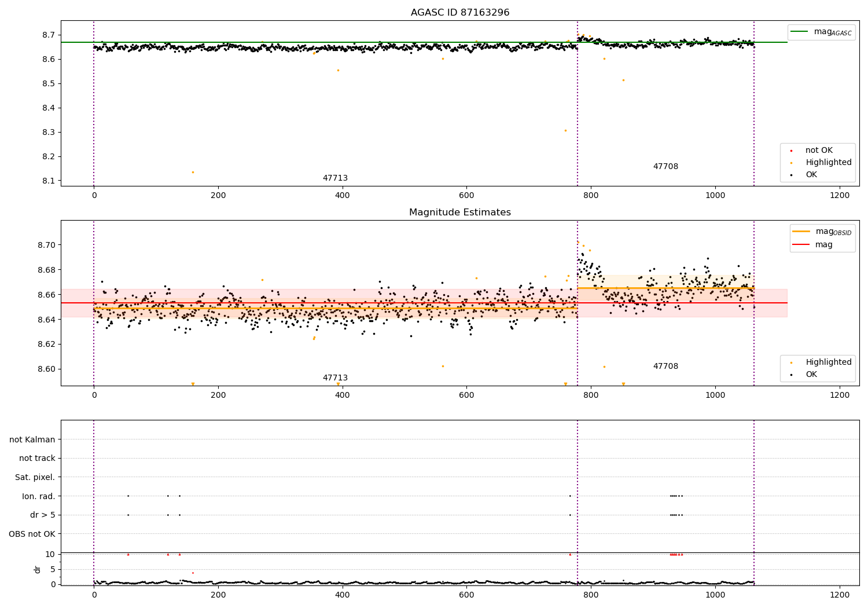Click the '47708' label in the Magnitude Estimates plot

point(665,367)
